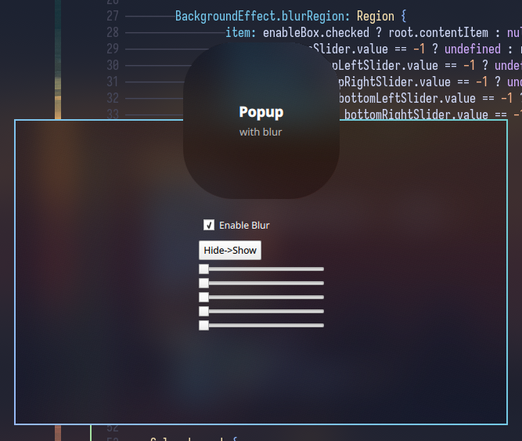Click the first slider handle below Hide->Show
522x441 pixels.
[204, 269]
